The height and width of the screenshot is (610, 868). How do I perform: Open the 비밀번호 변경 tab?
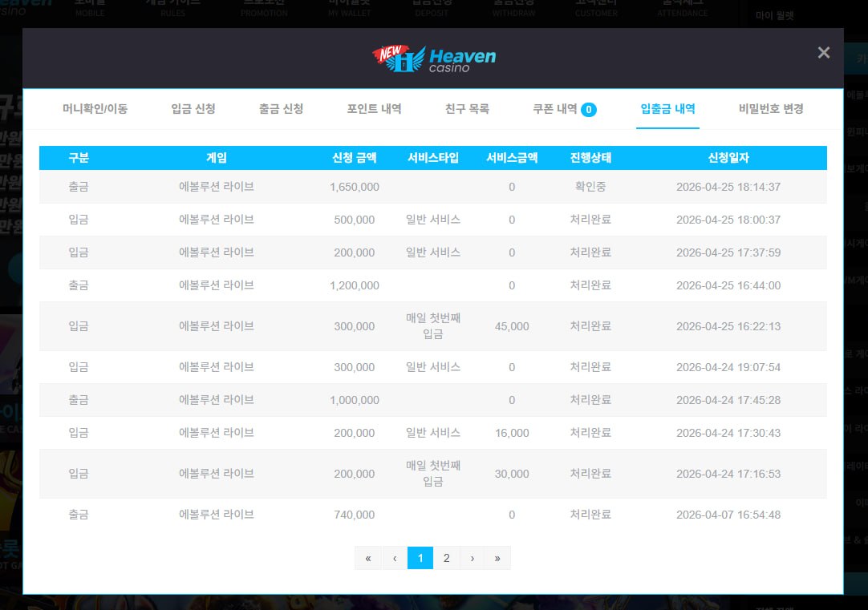click(771, 109)
